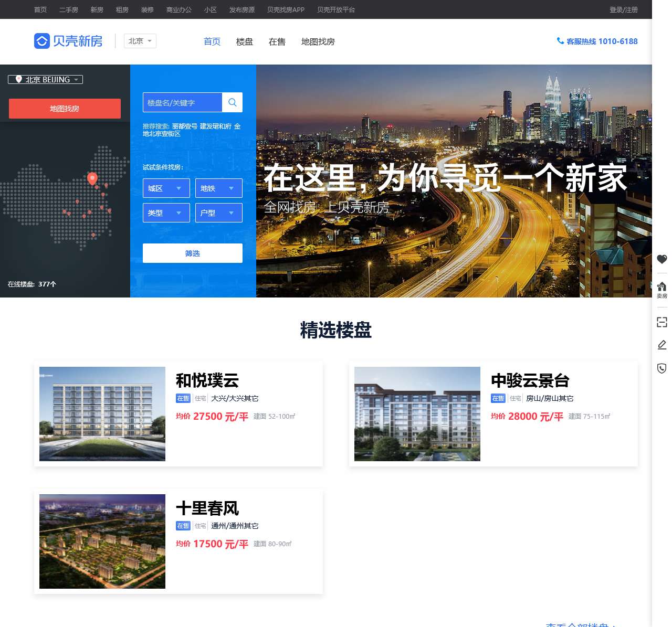Open favorites via the heart icon
Viewport: 672px width, 627px height.
coord(661,259)
